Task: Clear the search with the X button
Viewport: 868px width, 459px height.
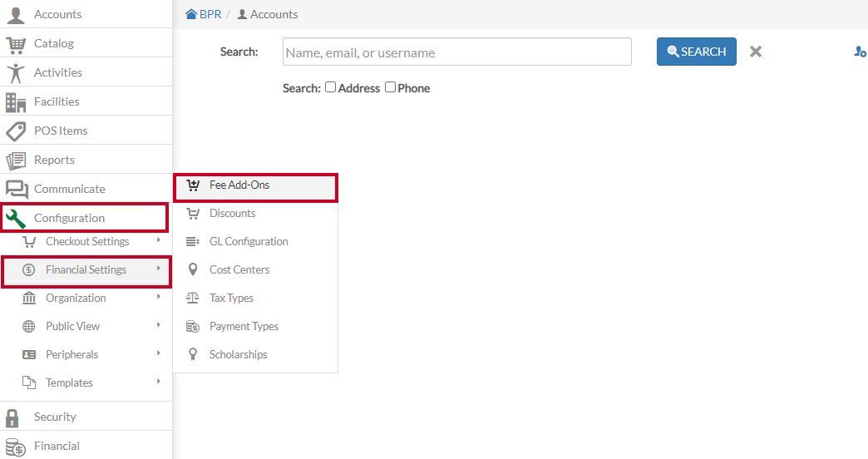Action: tap(756, 52)
